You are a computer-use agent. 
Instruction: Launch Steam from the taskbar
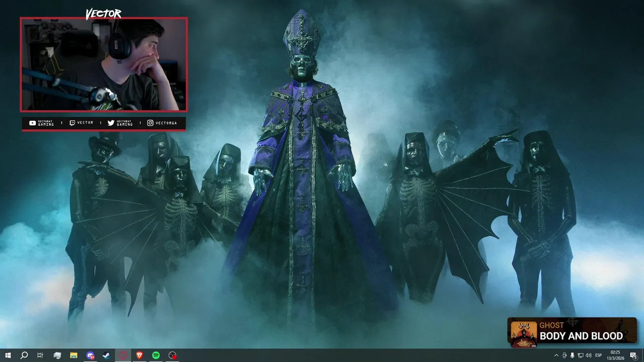[x=107, y=355]
